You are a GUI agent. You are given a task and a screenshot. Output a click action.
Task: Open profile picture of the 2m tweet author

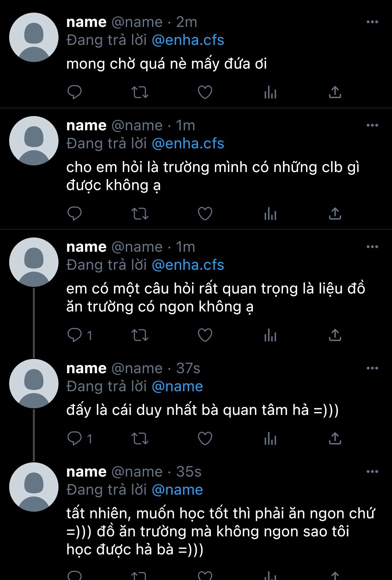tap(34, 37)
